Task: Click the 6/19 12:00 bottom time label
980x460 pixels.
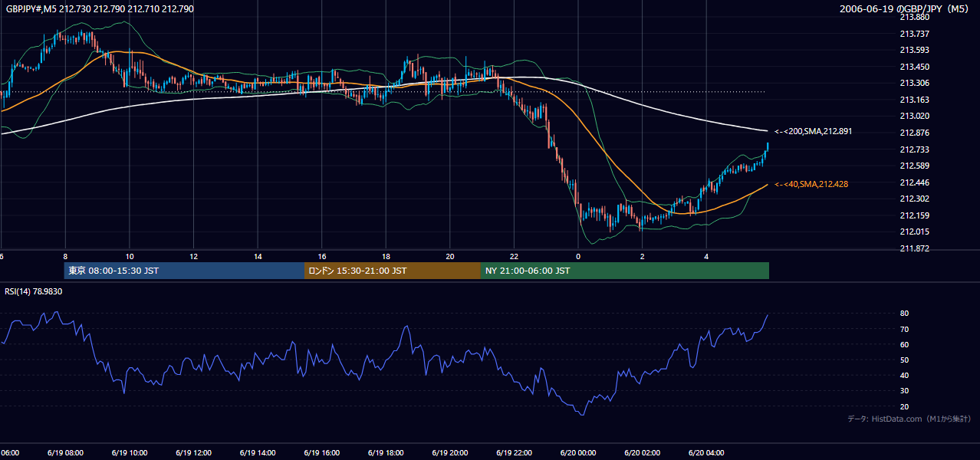Action: (x=192, y=452)
